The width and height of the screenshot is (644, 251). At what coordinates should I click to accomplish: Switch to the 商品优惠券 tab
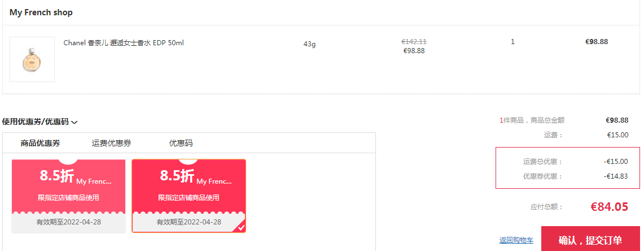pyautogui.click(x=40, y=143)
